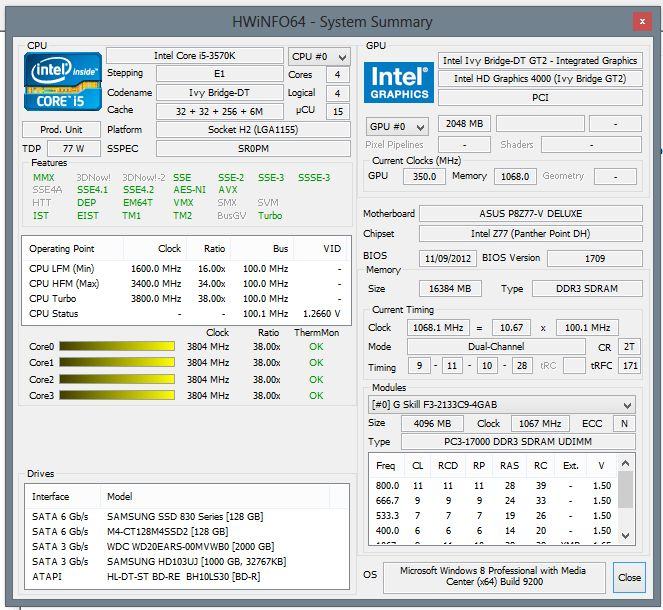Expand the G Skill F3-2133C9-4GAB module dropdown
The height and width of the screenshot is (610, 663).
point(501,405)
